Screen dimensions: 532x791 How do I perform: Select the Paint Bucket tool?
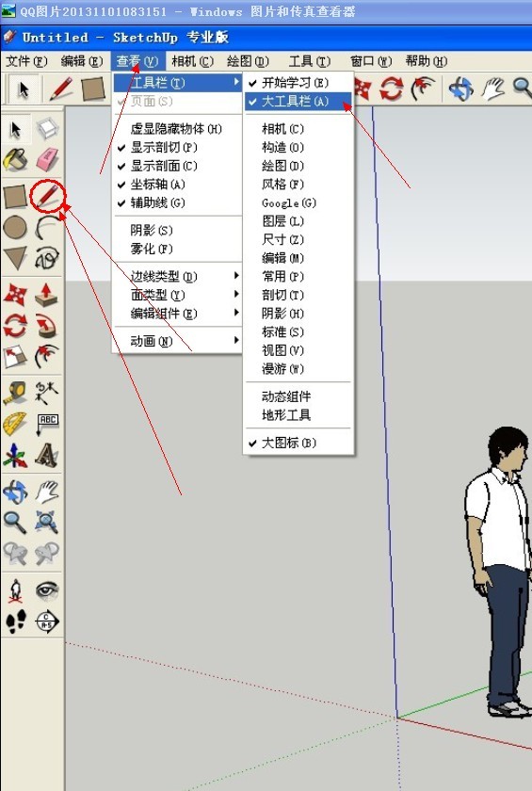[x=16, y=160]
